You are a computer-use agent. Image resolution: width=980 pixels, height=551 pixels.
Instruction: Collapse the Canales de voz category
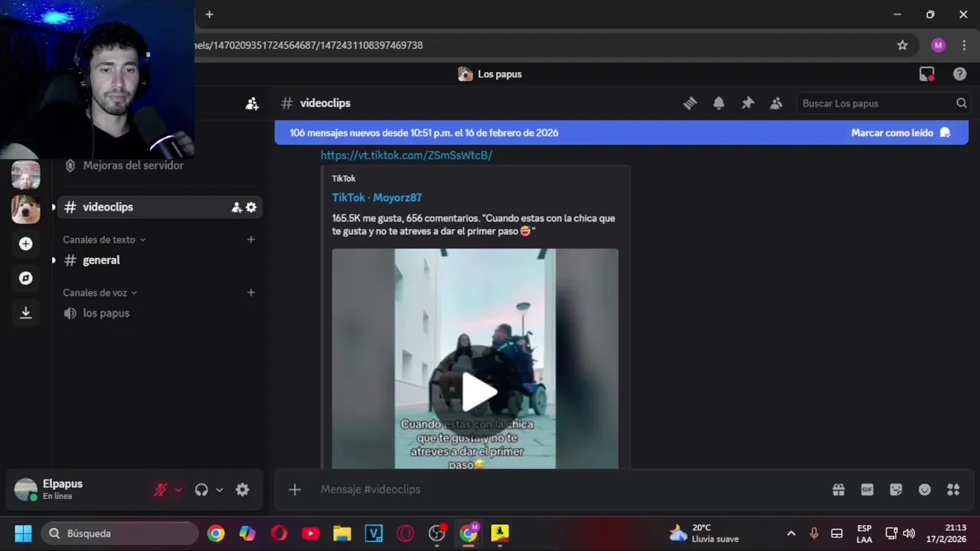pyautogui.click(x=100, y=292)
